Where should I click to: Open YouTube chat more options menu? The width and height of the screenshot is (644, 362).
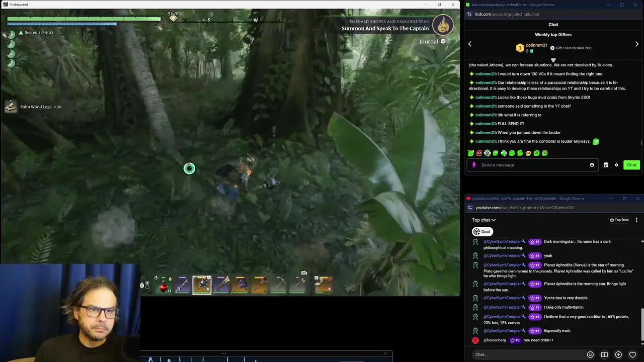click(x=636, y=220)
